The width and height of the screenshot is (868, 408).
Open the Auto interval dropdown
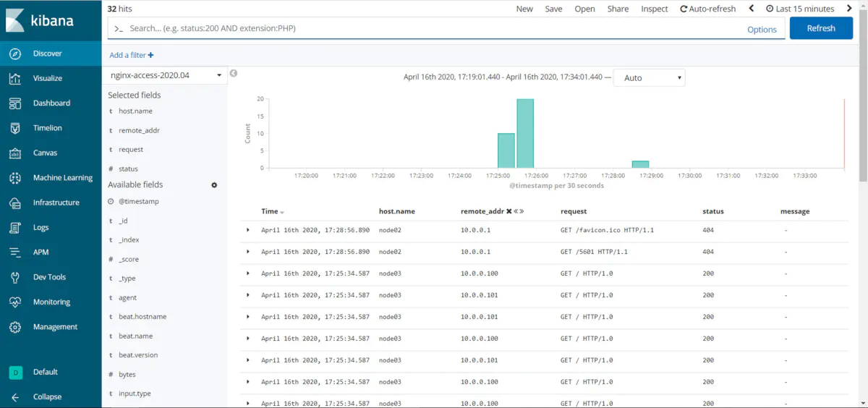pyautogui.click(x=649, y=77)
